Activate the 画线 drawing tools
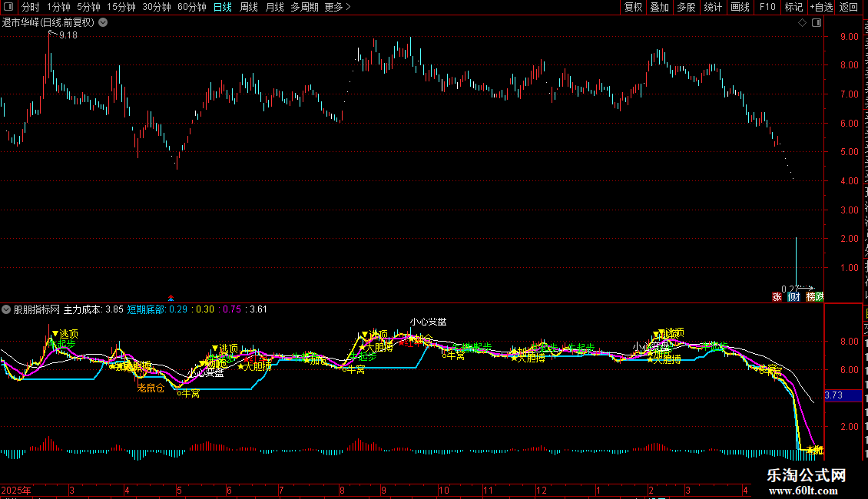 740,7
